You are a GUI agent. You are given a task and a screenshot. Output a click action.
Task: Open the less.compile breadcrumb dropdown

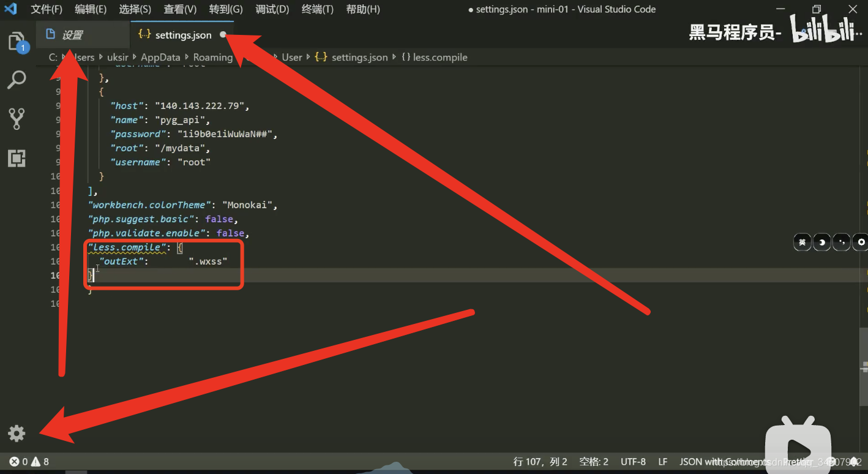tap(435, 57)
